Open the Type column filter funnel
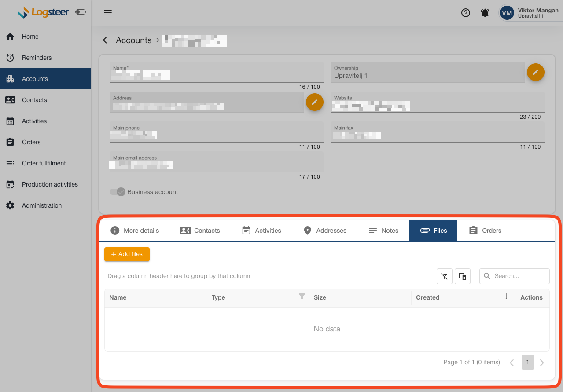Viewport: 563px width, 392px height. tap(302, 296)
